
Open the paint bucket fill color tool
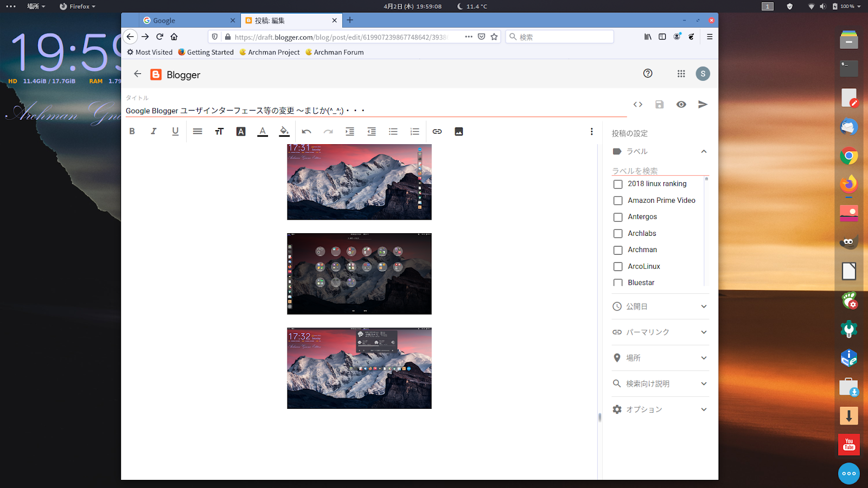coord(284,131)
